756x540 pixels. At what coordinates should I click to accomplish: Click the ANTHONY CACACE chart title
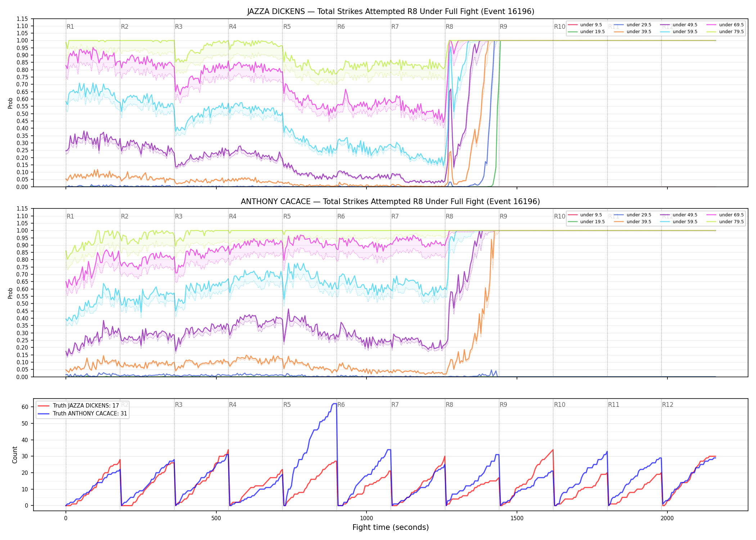[x=391, y=202]
